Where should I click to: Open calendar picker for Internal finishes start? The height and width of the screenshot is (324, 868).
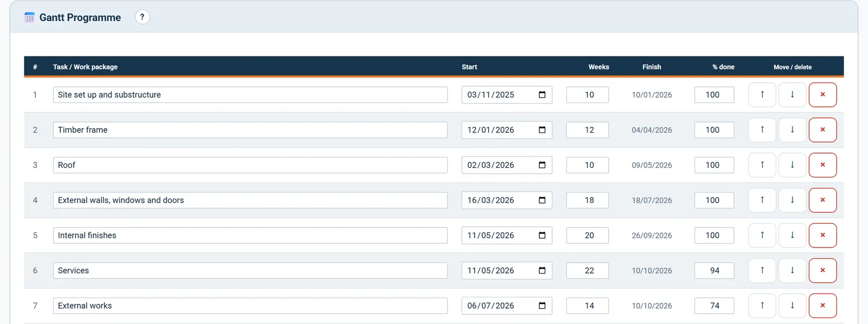point(542,235)
